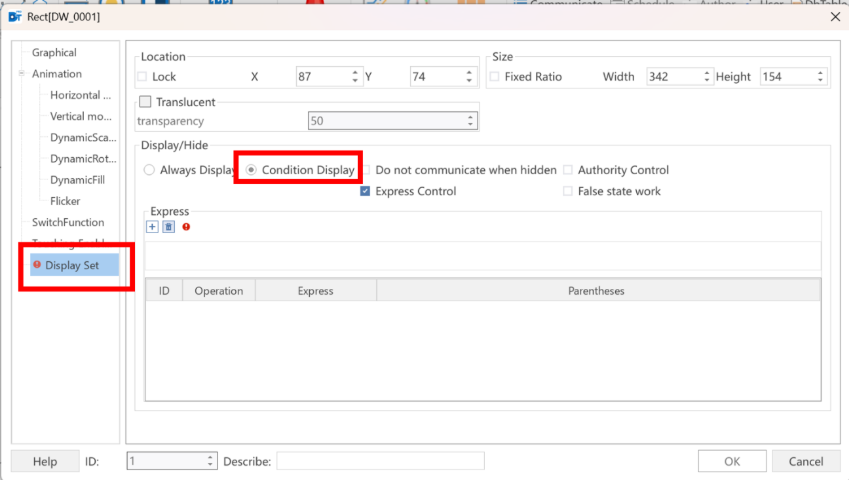Select the Condition Display radio button
The height and width of the screenshot is (480, 849).
[251, 170]
